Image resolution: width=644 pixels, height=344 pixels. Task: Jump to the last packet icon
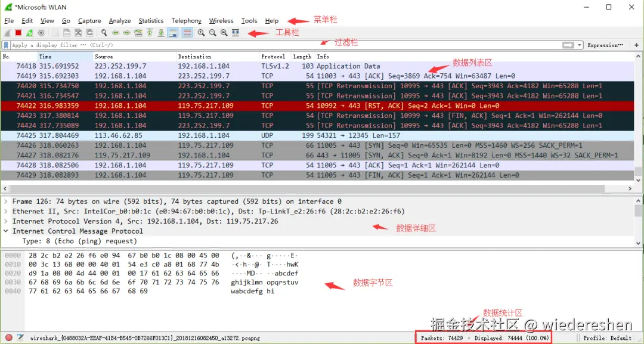[161, 33]
